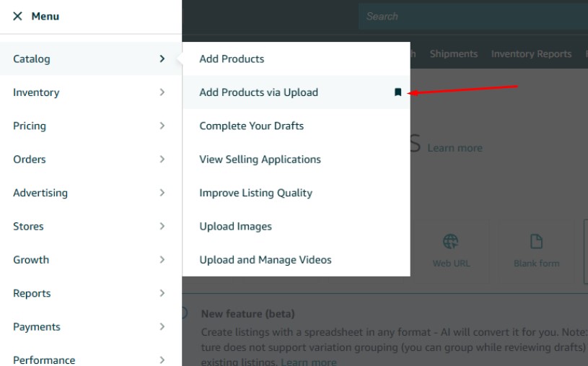Switch to the Inventory Reports tab
588x366 pixels.
tap(532, 53)
